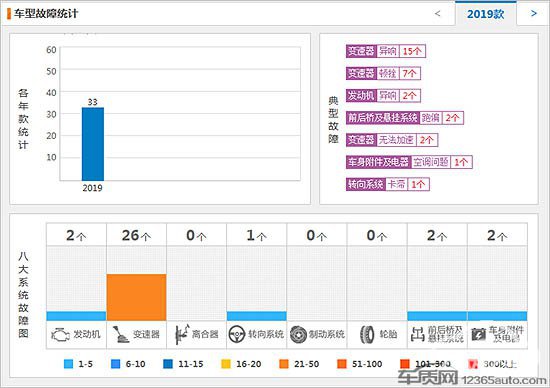Click the blue axle suspension fault bar
Screen dimensions: 550x388
[437, 316]
